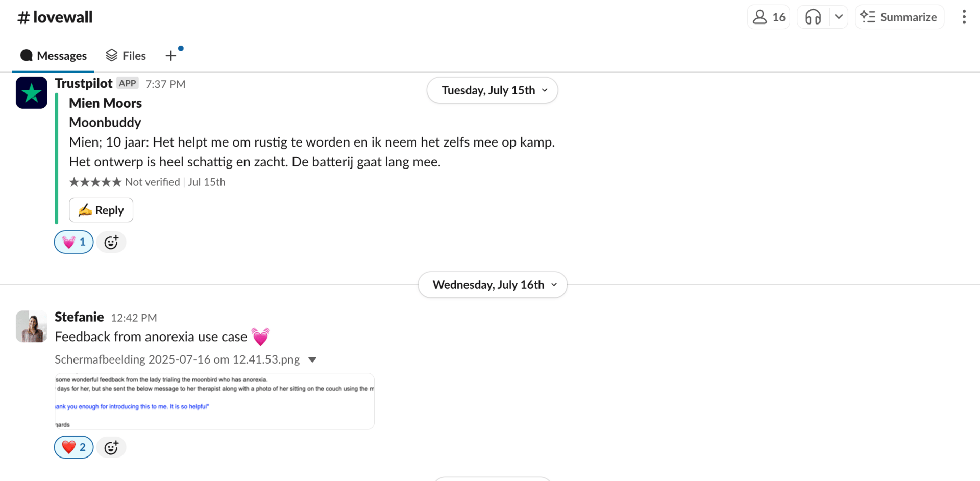Open Stefanie's profile picture

[x=32, y=326]
